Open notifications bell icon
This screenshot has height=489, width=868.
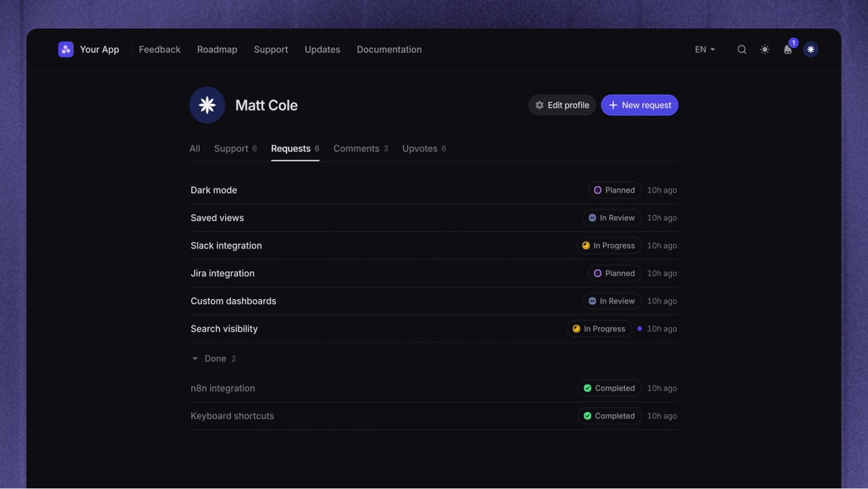tap(787, 50)
